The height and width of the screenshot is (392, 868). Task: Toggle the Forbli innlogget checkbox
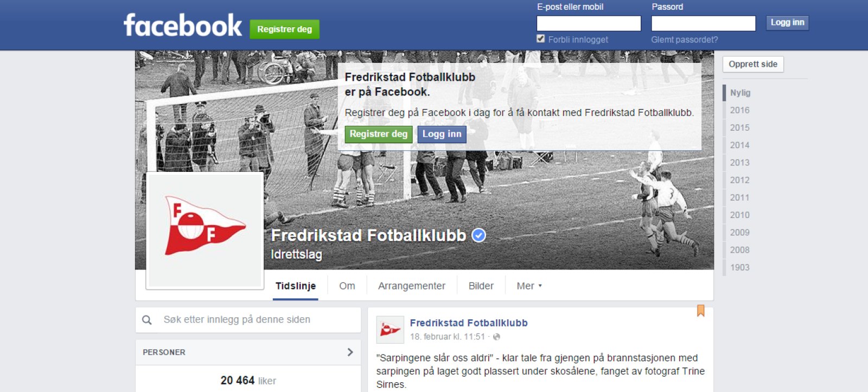540,38
